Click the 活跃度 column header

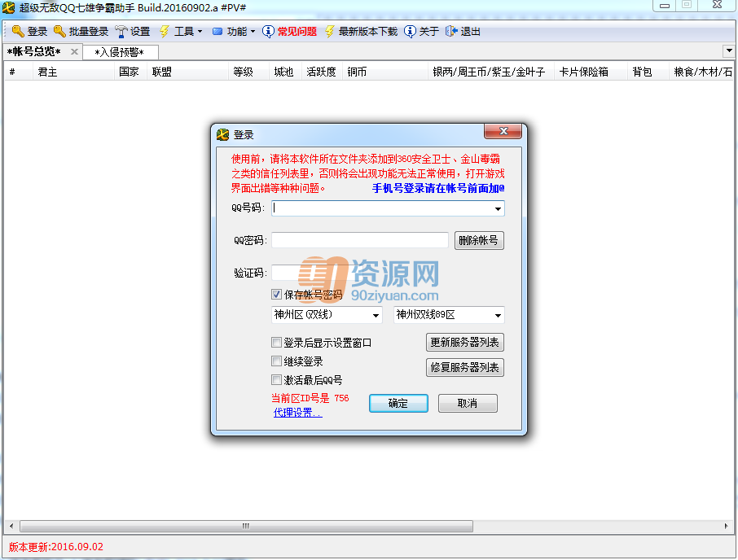point(322,72)
